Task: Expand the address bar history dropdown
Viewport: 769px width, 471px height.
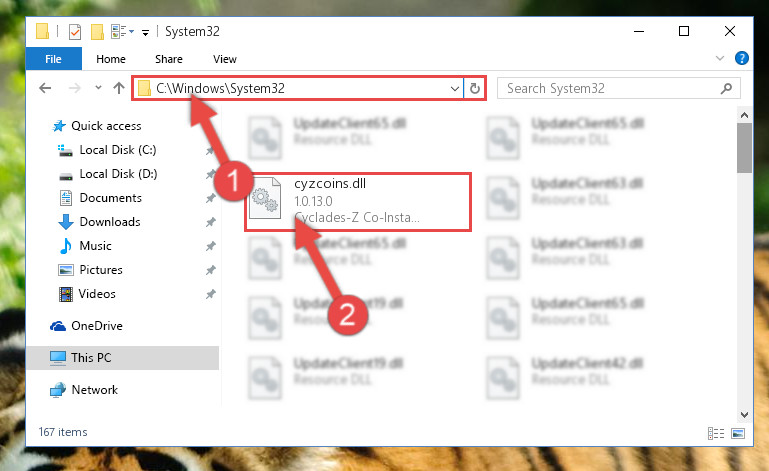Action: point(455,89)
